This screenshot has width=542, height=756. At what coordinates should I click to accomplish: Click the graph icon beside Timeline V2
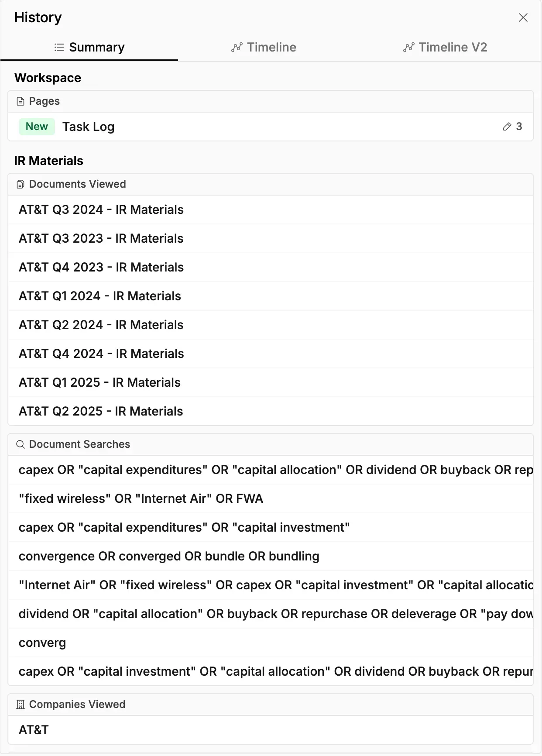tap(408, 47)
